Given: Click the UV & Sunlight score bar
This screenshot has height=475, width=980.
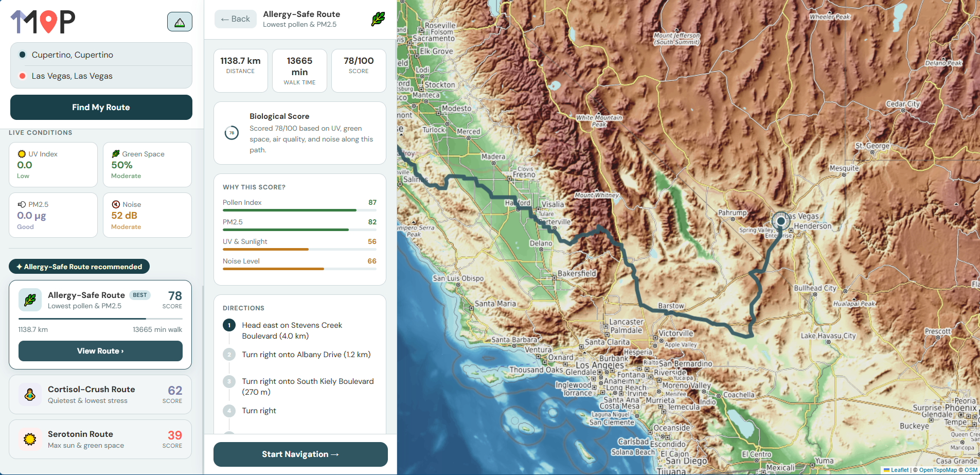Looking at the screenshot, I should pos(299,249).
